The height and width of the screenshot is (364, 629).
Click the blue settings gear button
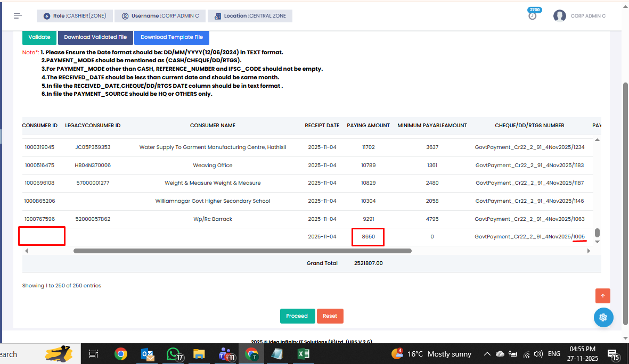tap(603, 317)
